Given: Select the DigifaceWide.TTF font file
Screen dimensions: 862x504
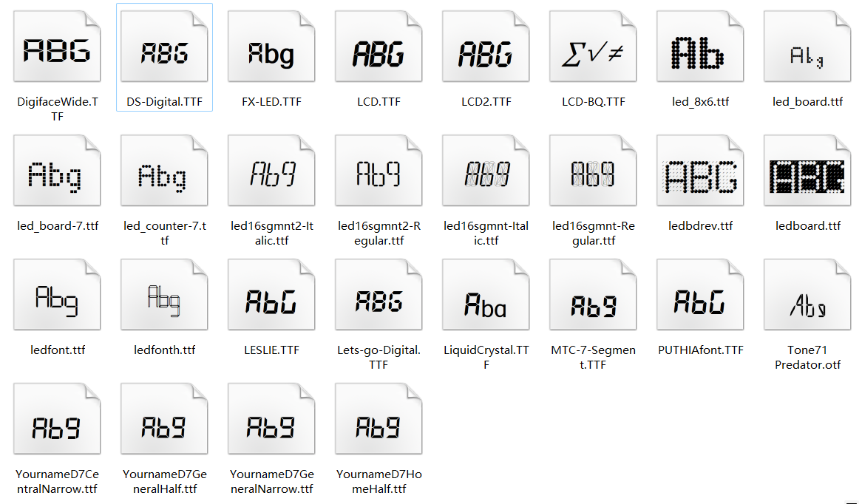Looking at the screenshot, I should (x=57, y=49).
